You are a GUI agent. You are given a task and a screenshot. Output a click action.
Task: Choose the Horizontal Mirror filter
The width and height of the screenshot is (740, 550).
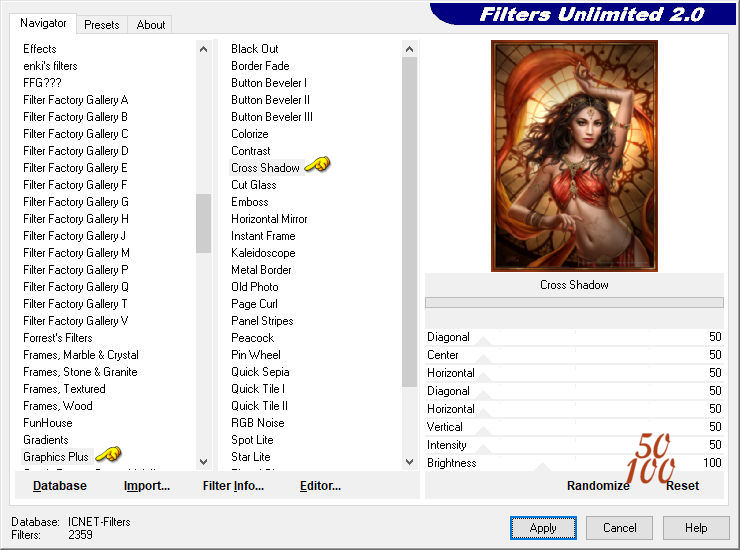pyautogui.click(x=269, y=219)
